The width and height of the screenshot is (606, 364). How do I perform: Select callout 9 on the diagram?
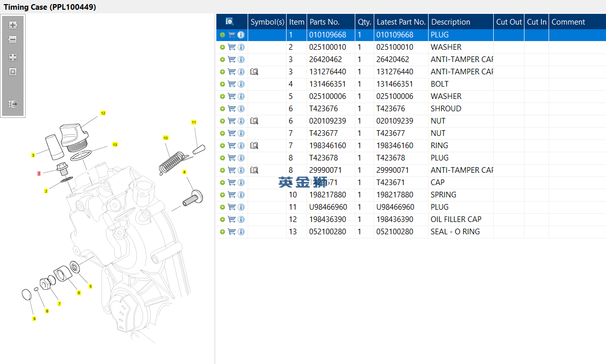tap(34, 319)
